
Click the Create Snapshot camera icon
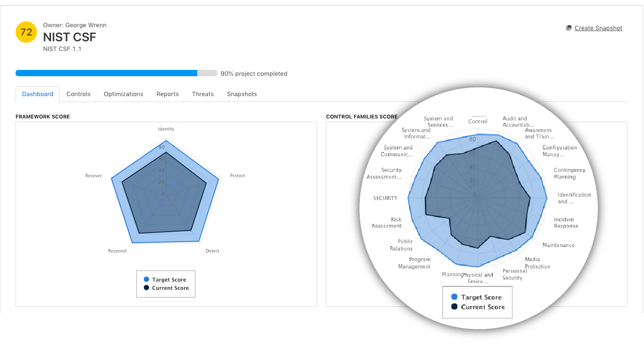[569, 28]
